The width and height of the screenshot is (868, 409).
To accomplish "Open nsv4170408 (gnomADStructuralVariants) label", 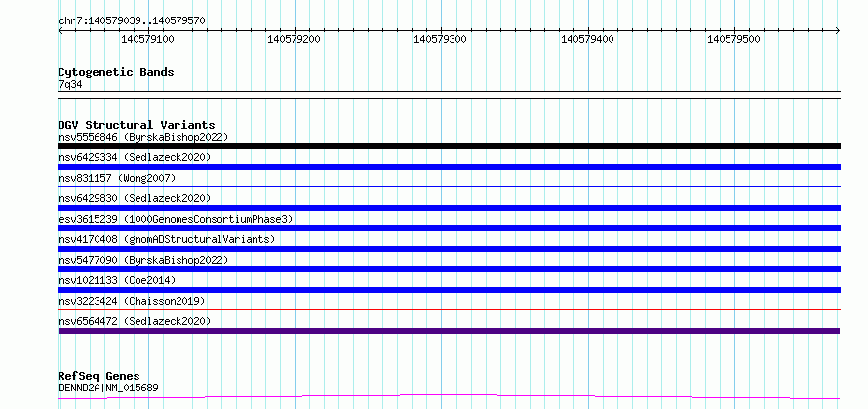I will click(167, 239).
